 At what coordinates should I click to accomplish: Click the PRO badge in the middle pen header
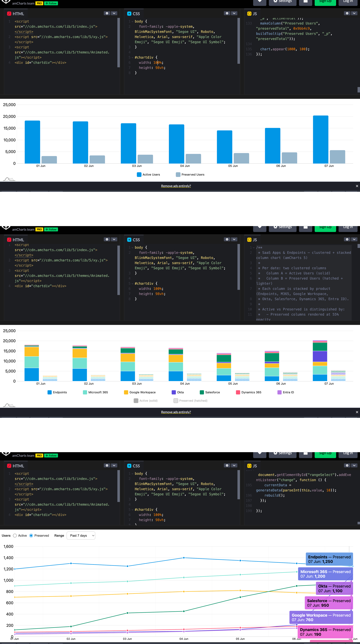[x=39, y=229]
